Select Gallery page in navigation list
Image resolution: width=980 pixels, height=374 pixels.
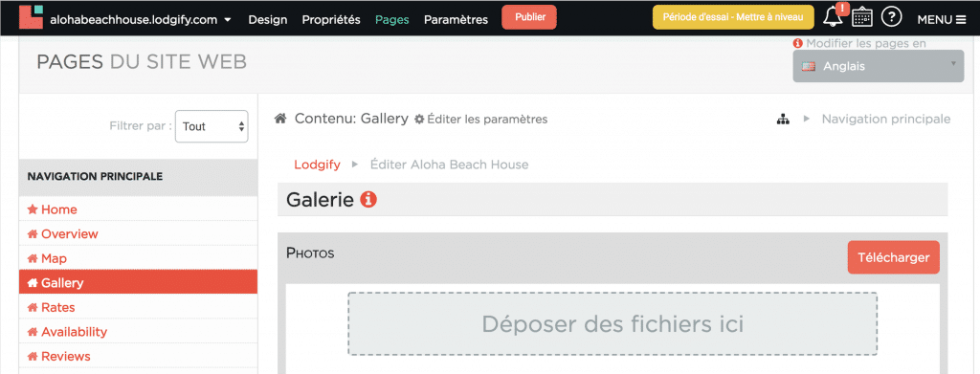point(138,282)
